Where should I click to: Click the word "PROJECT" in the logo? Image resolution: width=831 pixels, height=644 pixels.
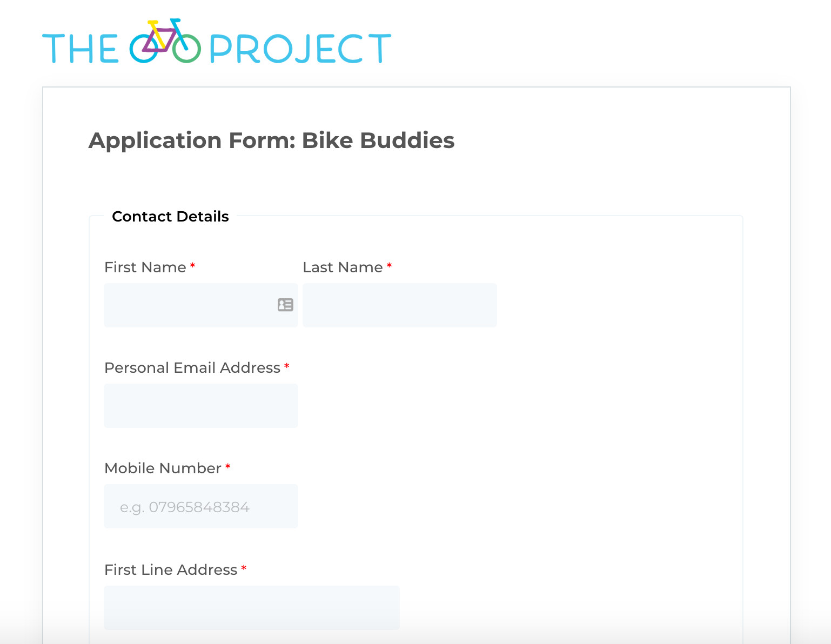(300, 49)
